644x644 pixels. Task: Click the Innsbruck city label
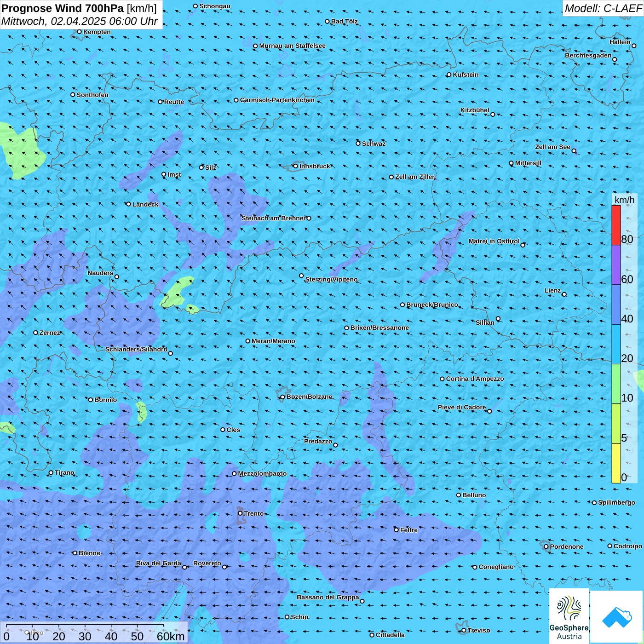315,166
